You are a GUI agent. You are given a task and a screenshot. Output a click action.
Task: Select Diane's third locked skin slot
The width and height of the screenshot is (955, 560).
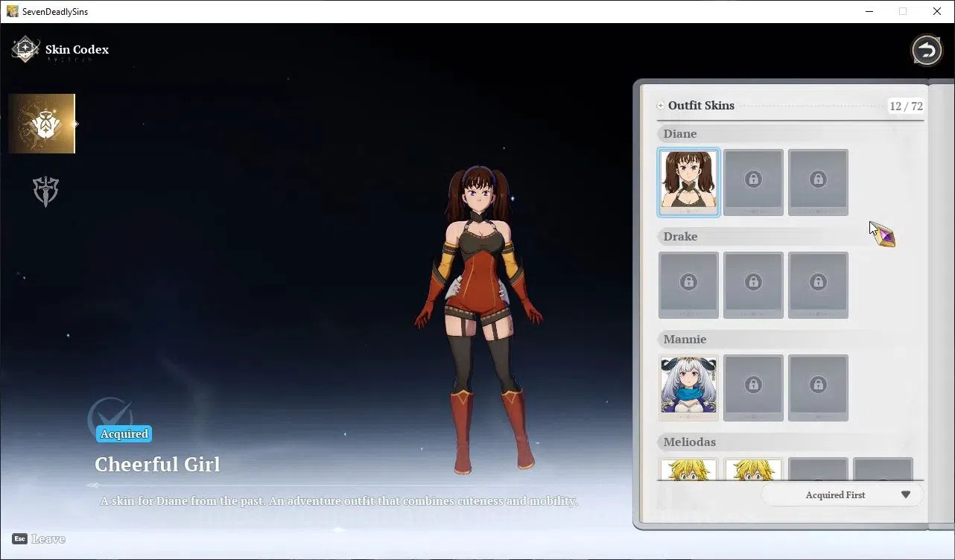pos(818,182)
